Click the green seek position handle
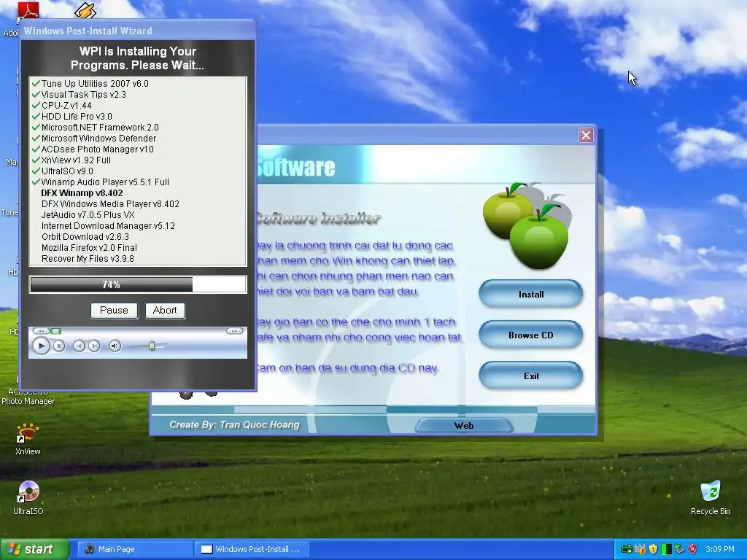Screen dimensions: 747x560 coord(56,331)
